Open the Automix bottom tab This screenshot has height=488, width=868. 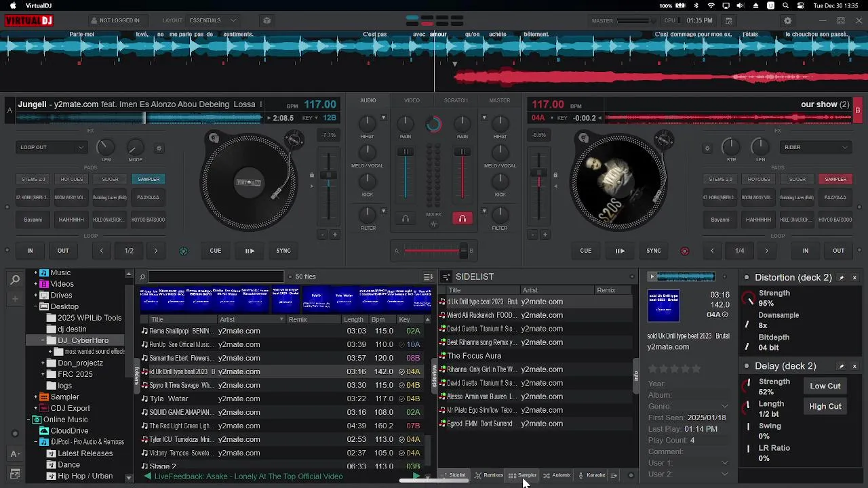point(557,475)
